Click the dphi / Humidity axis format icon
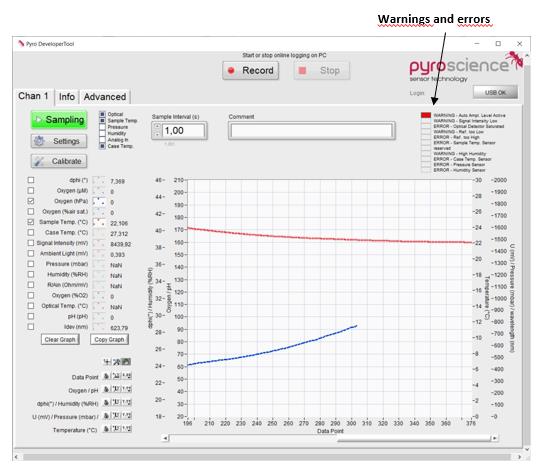Viewport: 540px width, 468px height. 127,403
